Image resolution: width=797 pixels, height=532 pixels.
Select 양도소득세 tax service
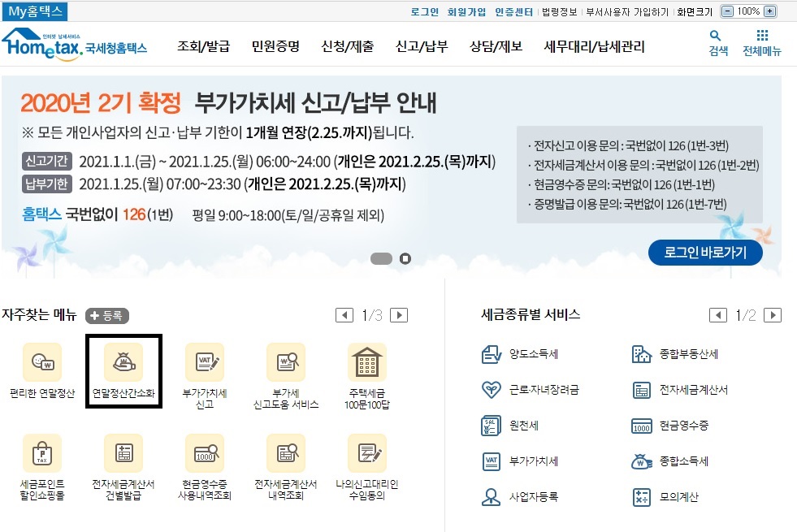tap(520, 354)
